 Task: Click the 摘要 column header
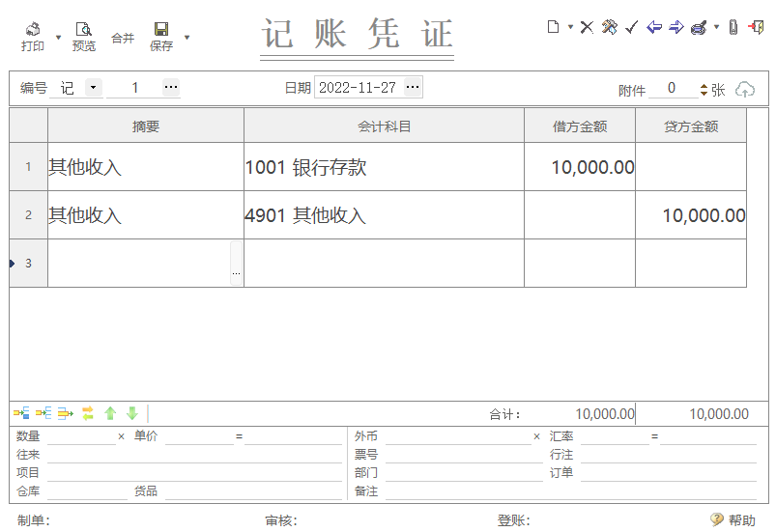(x=146, y=126)
